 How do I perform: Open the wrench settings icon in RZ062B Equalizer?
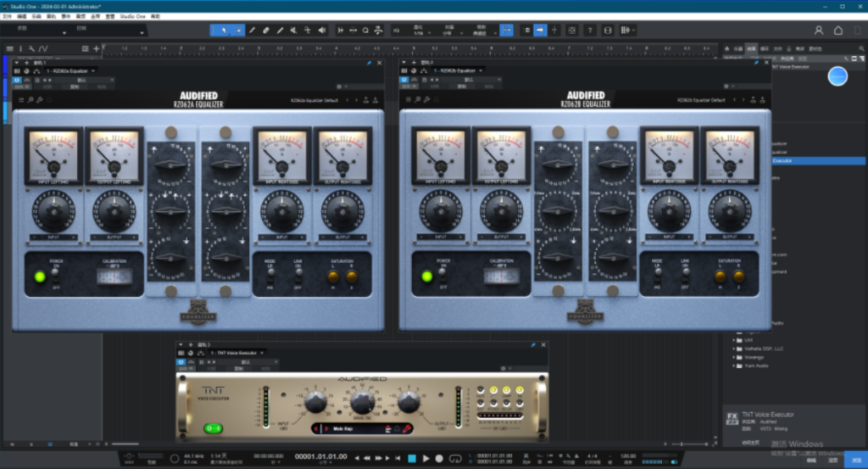point(426,100)
